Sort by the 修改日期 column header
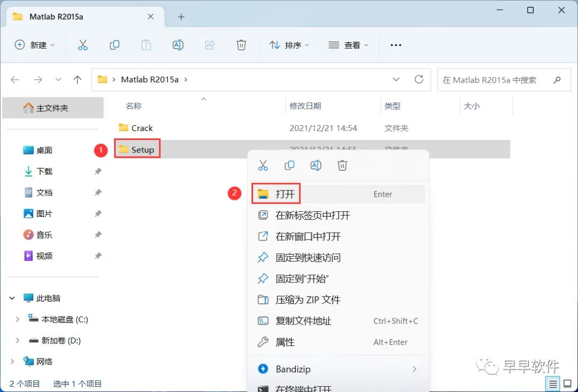The image size is (578, 392). [305, 106]
